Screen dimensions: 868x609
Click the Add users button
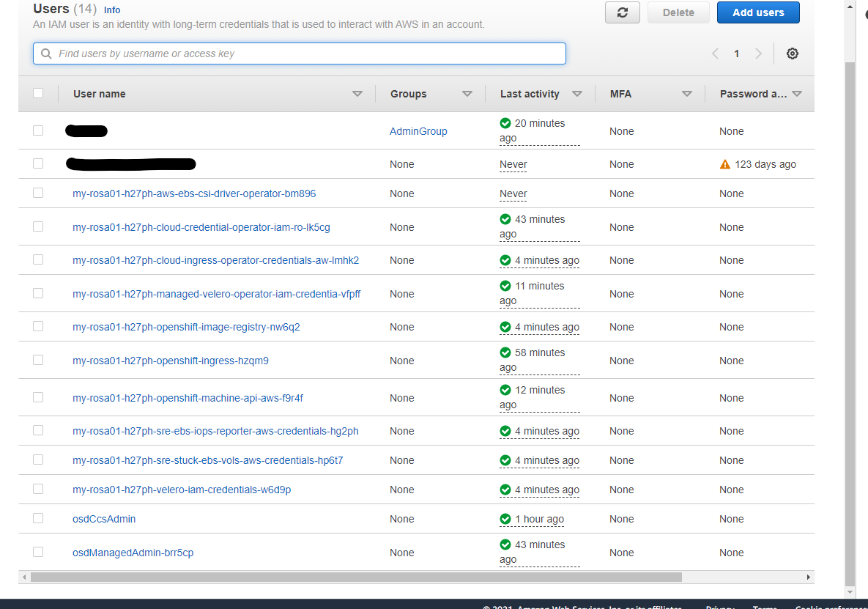pyautogui.click(x=758, y=12)
